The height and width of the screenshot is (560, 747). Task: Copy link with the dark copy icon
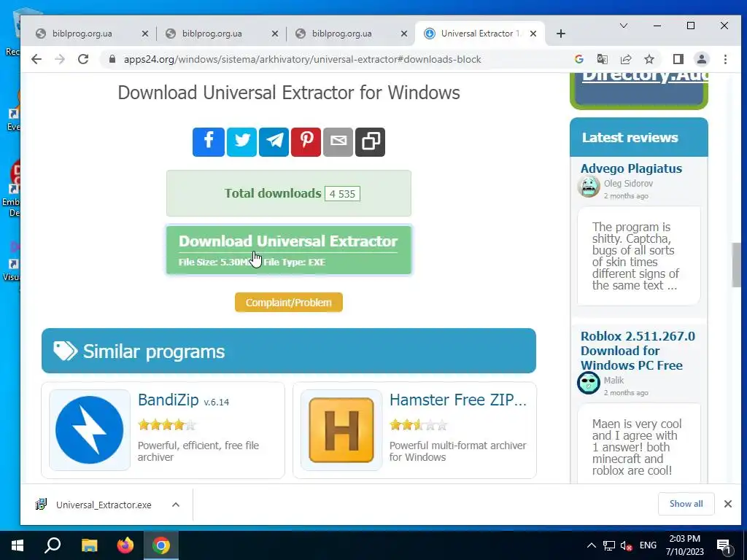click(x=370, y=141)
